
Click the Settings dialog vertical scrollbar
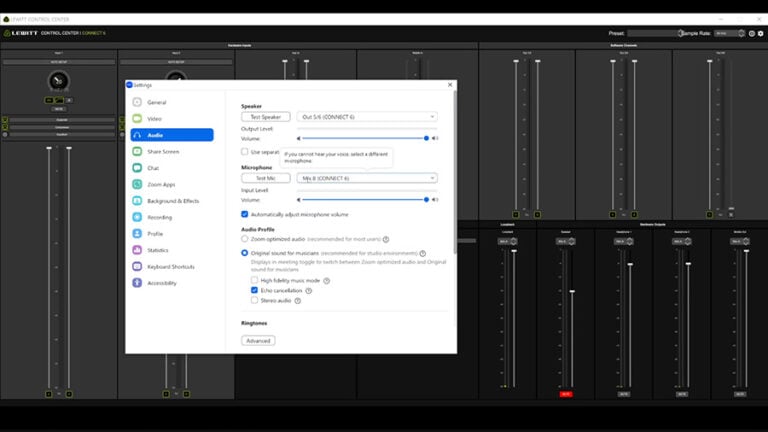click(x=455, y=172)
